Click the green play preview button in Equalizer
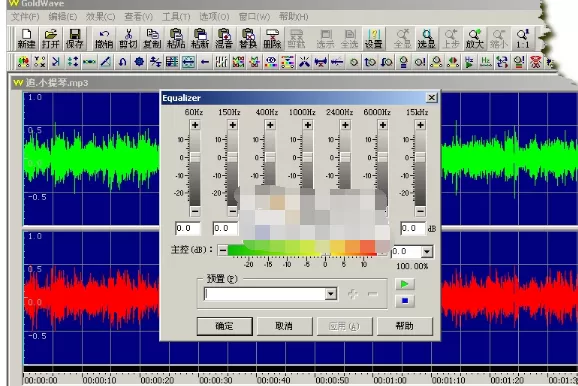Viewport: 578px width, 386px height. (x=405, y=284)
